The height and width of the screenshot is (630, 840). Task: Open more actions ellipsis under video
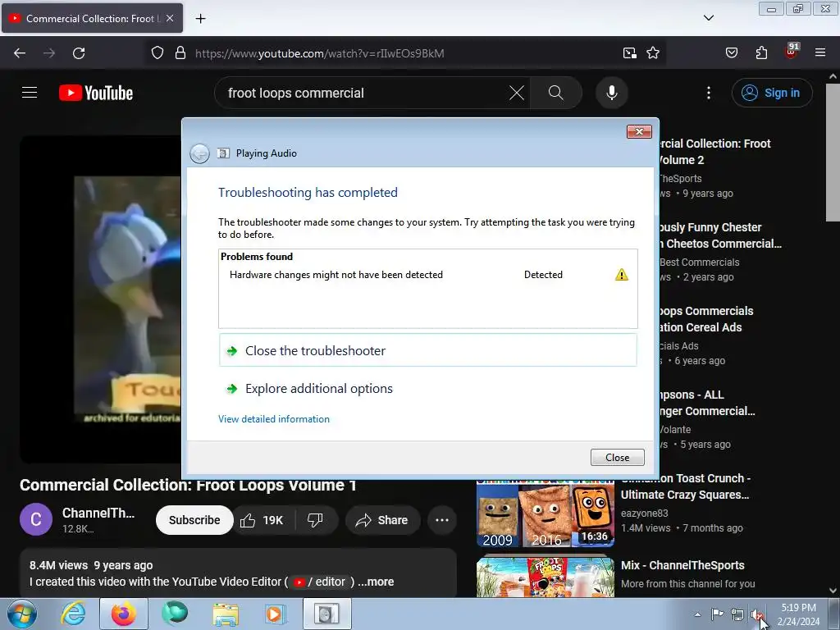(442, 520)
